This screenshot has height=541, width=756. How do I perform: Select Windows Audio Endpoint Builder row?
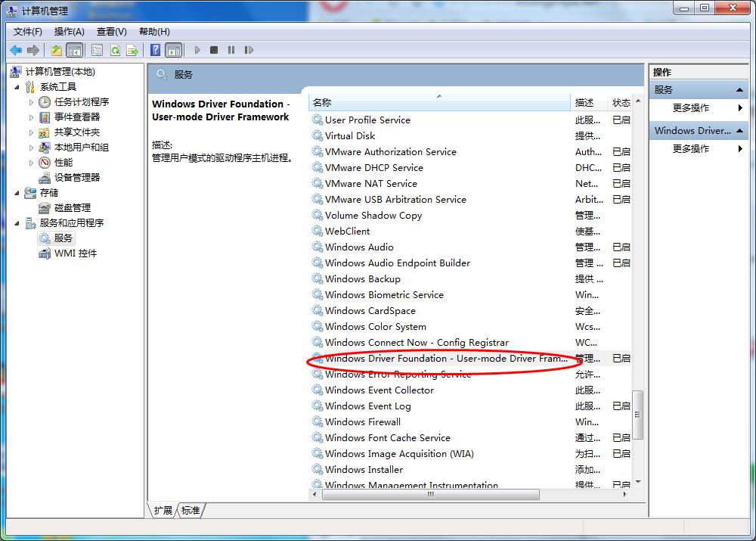click(x=470, y=263)
